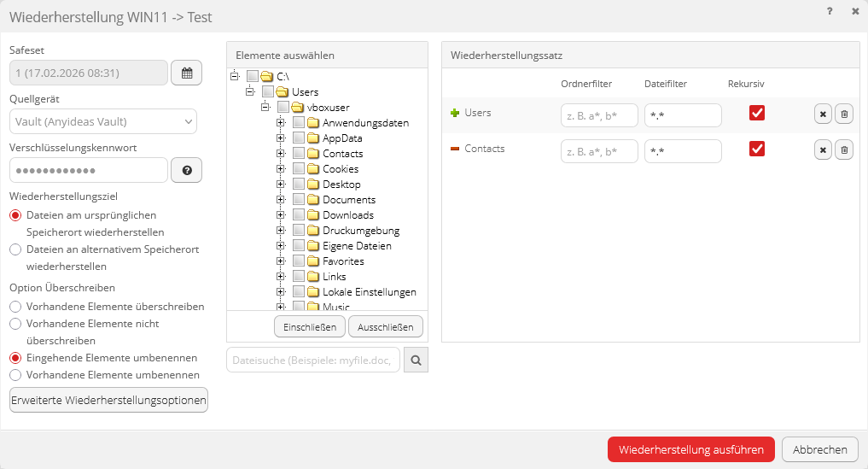Delete the Users restore set entry

click(x=843, y=114)
